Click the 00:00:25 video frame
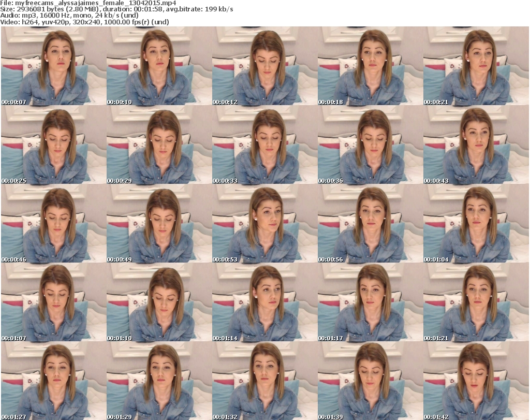This screenshot has width=530, height=420. 53,145
